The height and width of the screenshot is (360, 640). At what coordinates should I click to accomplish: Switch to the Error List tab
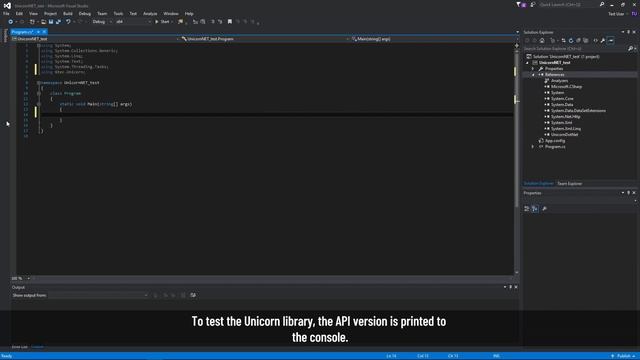(x=19, y=347)
